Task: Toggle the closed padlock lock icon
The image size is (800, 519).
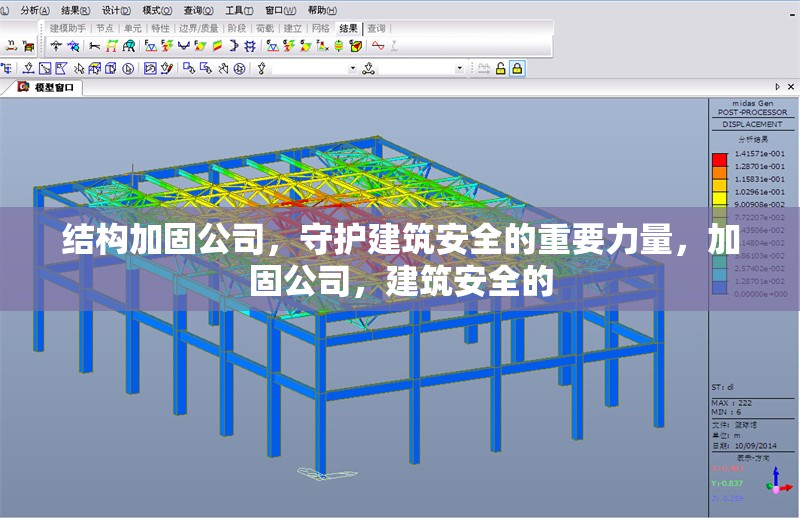Action: coord(517,68)
